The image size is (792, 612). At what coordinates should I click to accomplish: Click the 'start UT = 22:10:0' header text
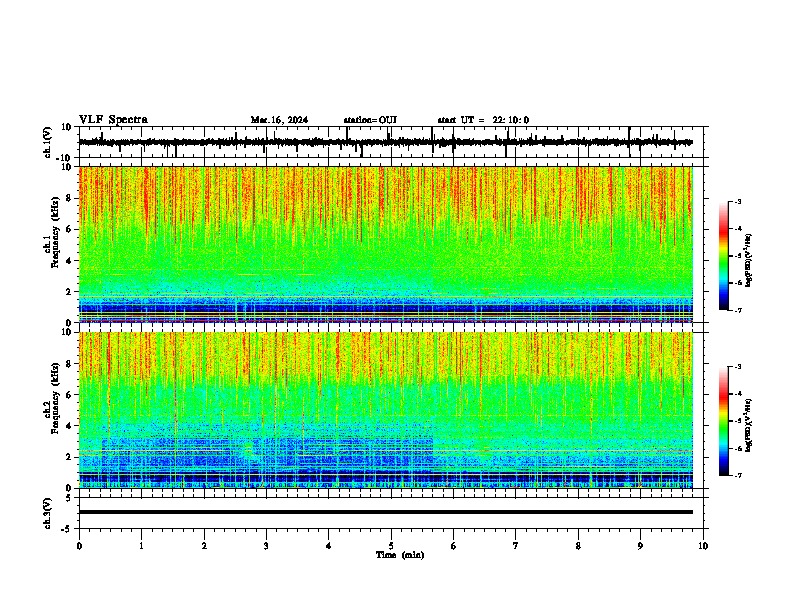483,120
